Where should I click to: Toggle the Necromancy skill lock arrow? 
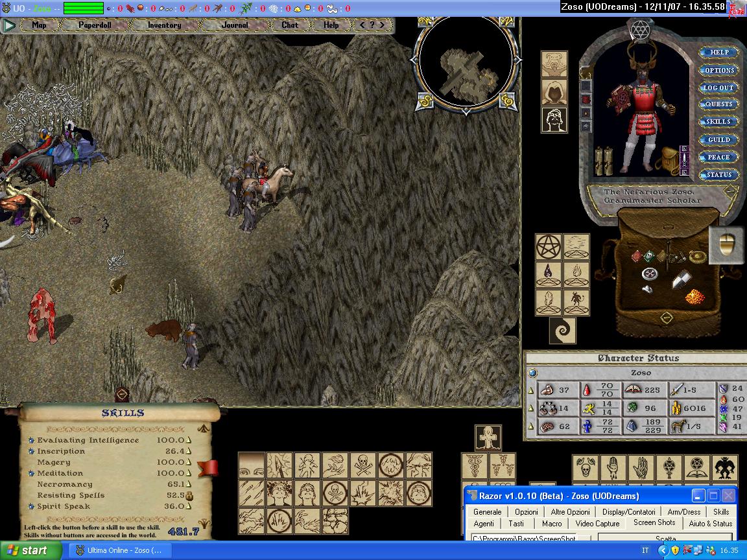[x=188, y=484]
